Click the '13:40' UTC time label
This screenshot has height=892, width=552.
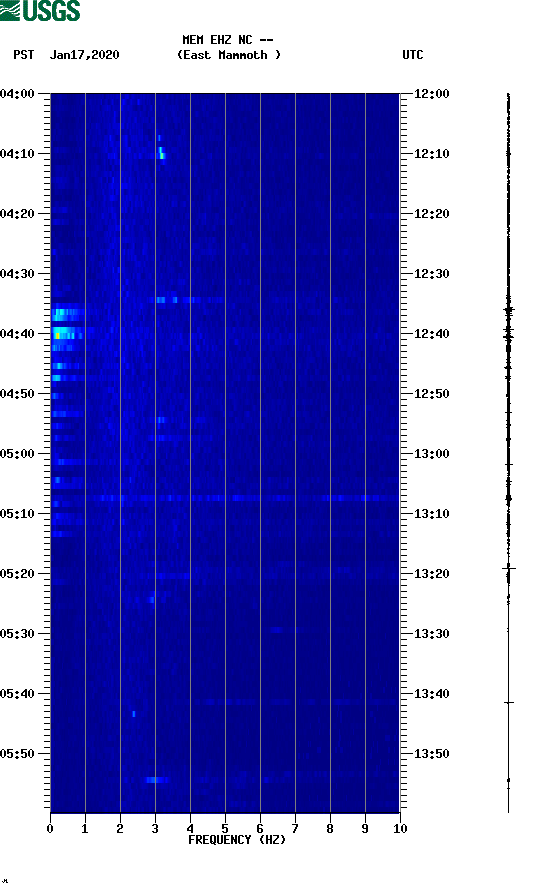(x=432, y=694)
